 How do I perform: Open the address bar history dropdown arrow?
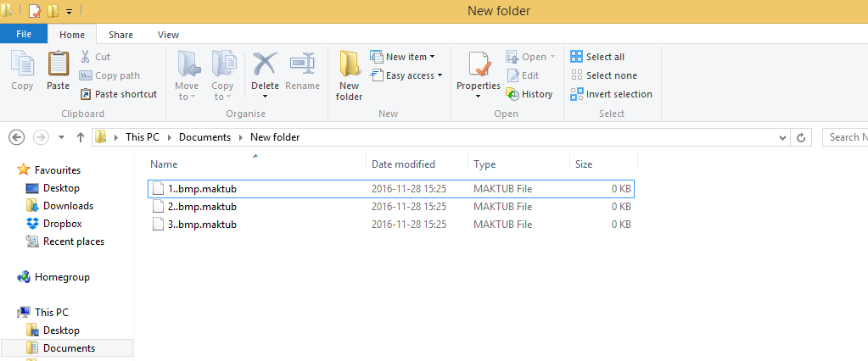click(780, 137)
